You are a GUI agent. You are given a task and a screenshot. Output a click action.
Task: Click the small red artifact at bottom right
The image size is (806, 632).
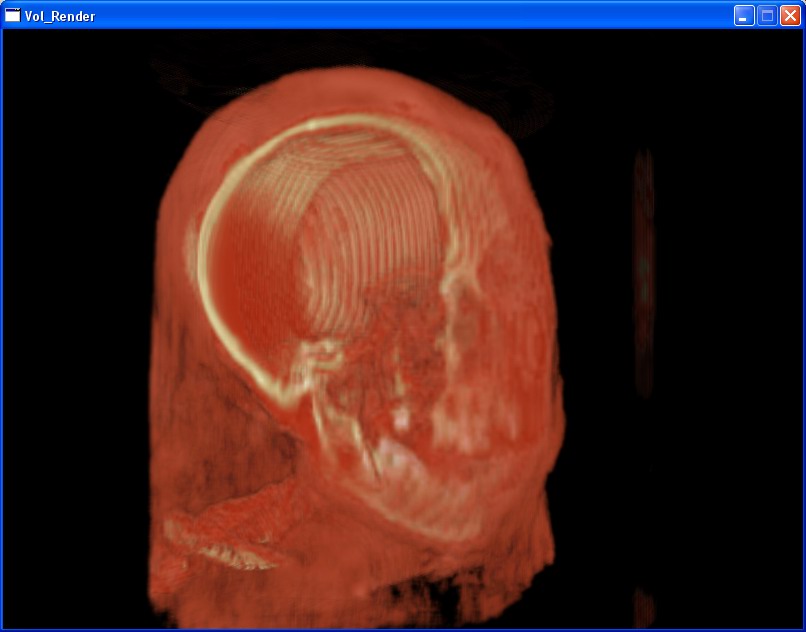tap(643, 607)
